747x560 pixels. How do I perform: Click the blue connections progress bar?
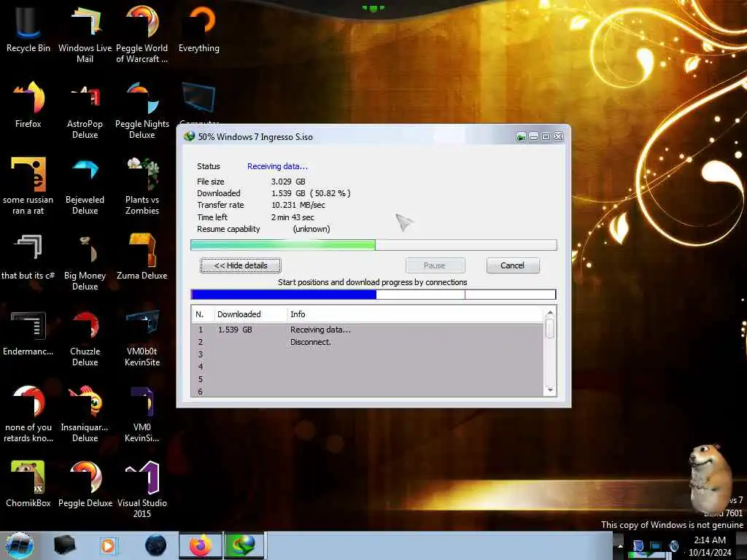tap(373, 295)
